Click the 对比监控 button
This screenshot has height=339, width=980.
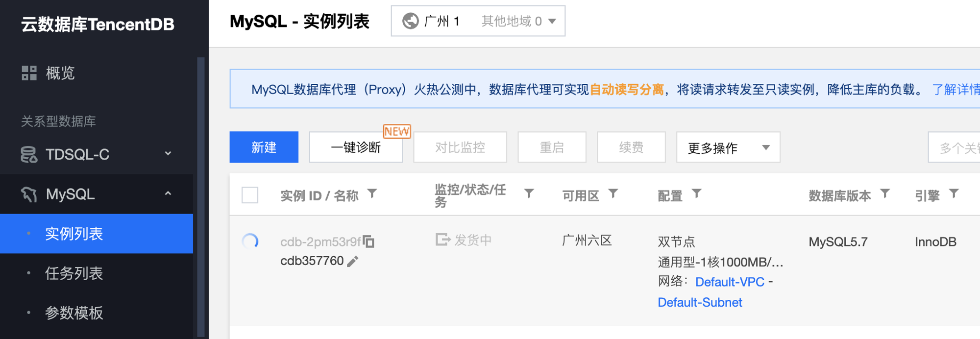pyautogui.click(x=460, y=147)
